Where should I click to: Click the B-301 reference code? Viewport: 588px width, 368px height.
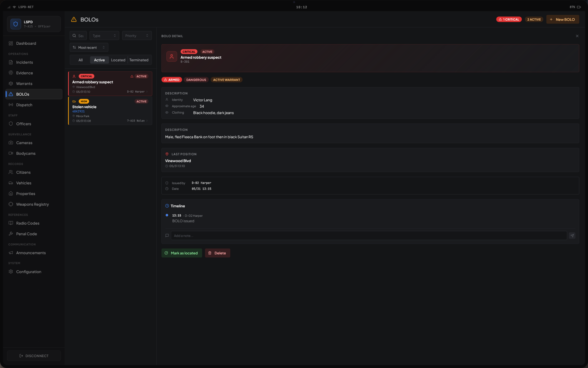(185, 62)
